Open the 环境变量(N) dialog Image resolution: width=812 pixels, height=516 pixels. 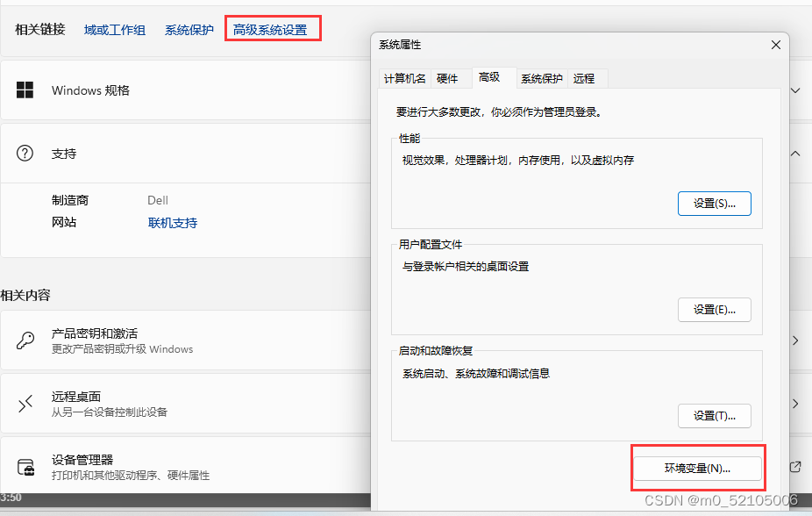(698, 468)
